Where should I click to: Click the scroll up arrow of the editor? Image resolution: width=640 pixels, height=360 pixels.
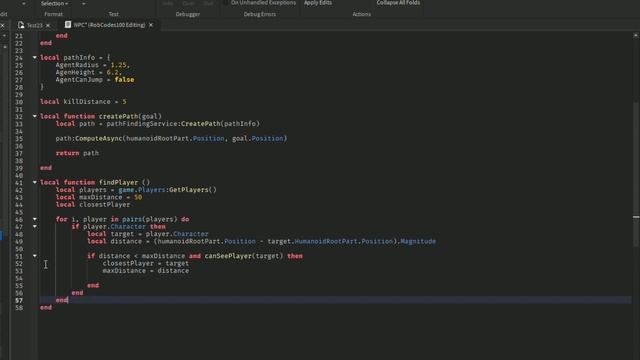[636, 36]
